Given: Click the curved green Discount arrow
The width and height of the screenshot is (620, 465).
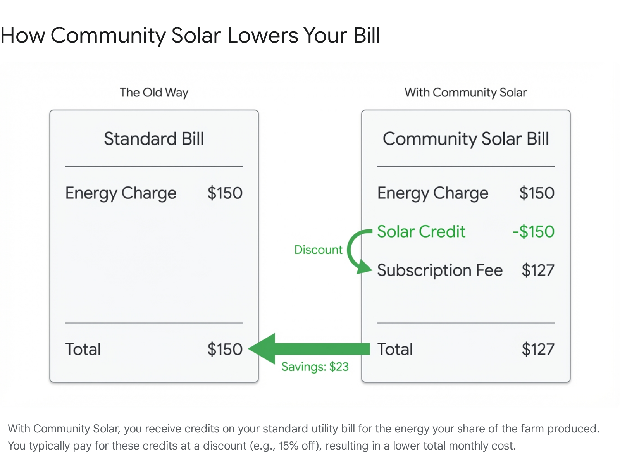Looking at the screenshot, I should tap(359, 251).
